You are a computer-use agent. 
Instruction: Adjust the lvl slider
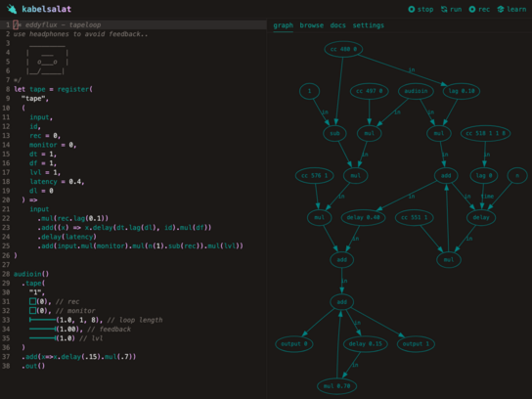(x=43, y=338)
